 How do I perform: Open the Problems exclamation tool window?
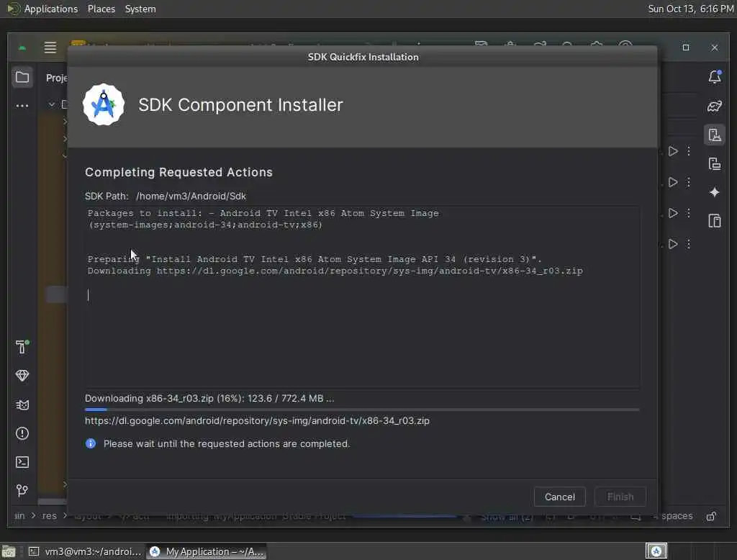pyautogui.click(x=22, y=433)
